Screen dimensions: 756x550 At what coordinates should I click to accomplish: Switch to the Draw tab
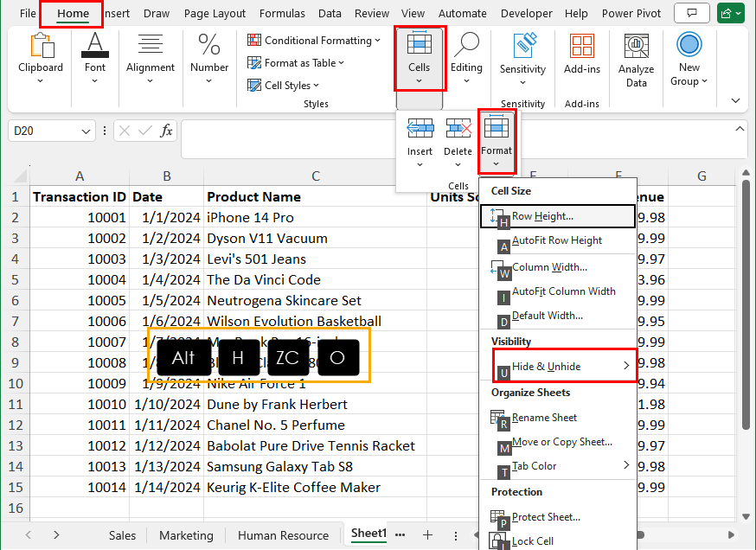[x=157, y=14]
